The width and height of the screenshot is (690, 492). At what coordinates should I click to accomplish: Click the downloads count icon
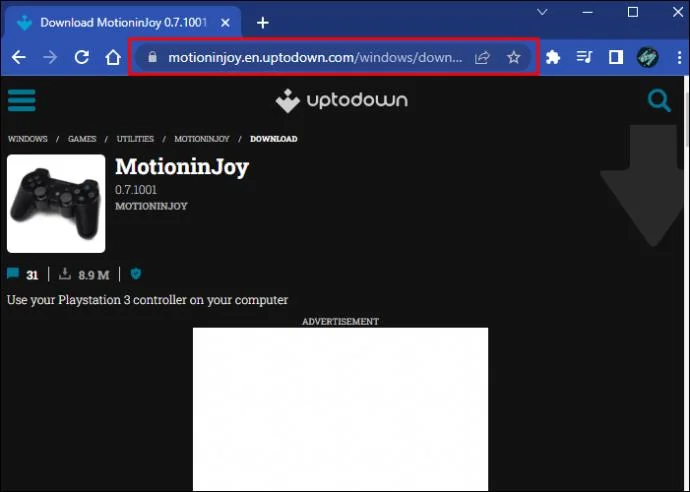[65, 274]
